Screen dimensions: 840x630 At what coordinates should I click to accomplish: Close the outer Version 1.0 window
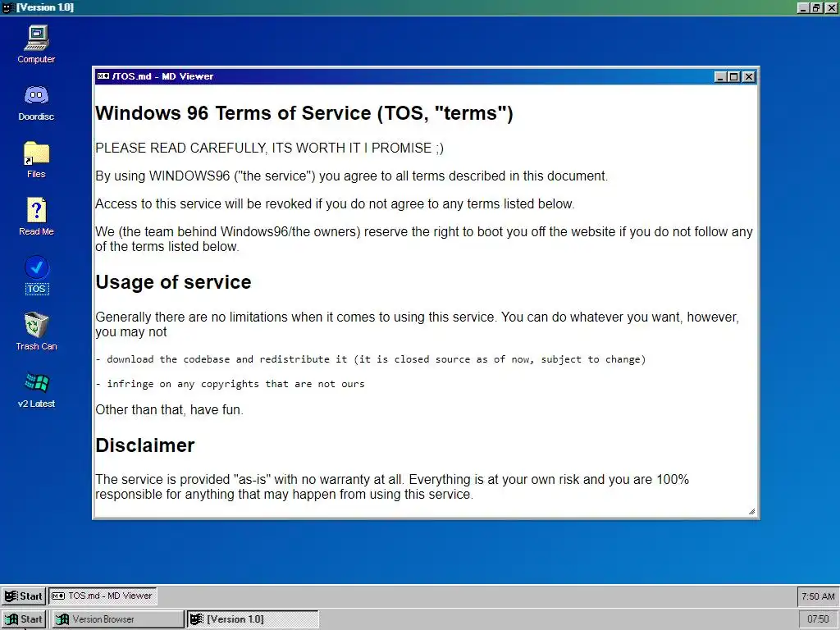point(830,7)
